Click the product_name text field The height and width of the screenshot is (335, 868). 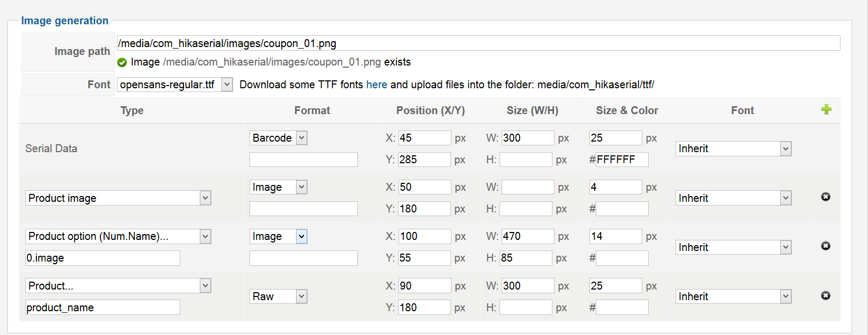click(x=103, y=308)
